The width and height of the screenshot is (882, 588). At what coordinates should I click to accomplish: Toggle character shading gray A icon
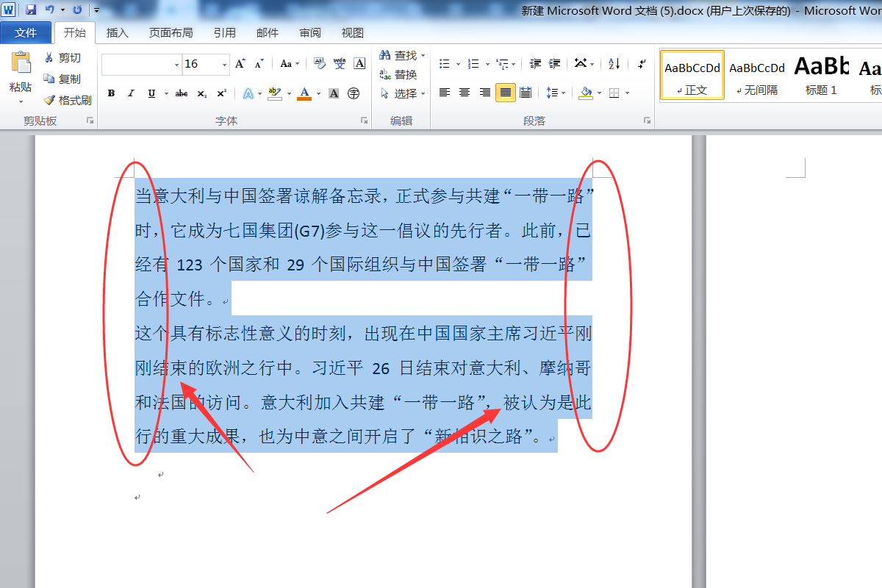(x=334, y=93)
